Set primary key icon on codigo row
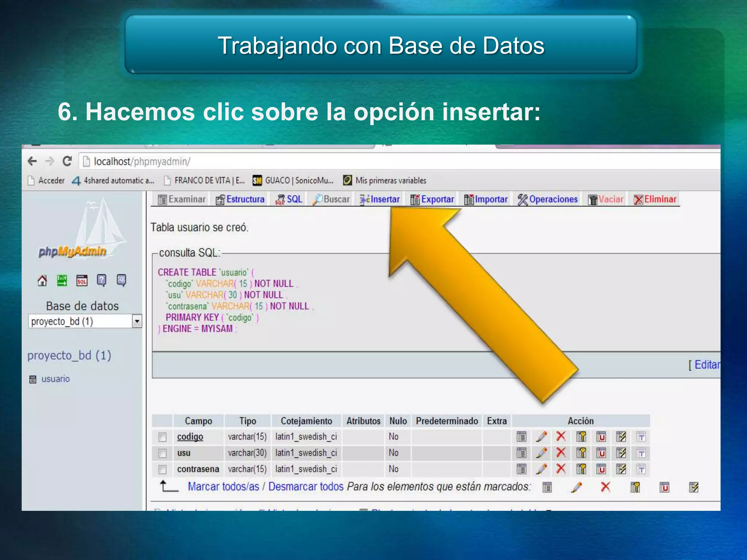This screenshot has height=560, width=747. (x=581, y=436)
